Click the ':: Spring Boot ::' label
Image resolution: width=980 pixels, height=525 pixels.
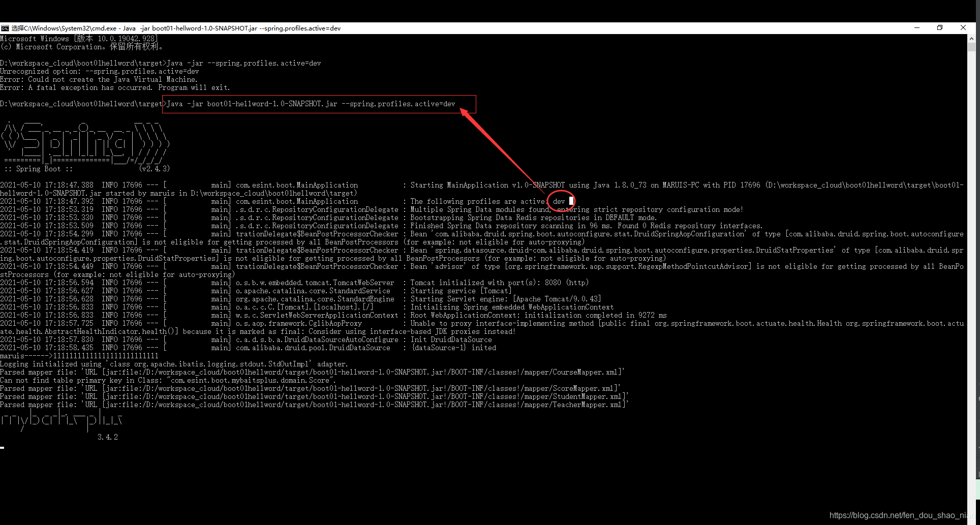[38, 169]
